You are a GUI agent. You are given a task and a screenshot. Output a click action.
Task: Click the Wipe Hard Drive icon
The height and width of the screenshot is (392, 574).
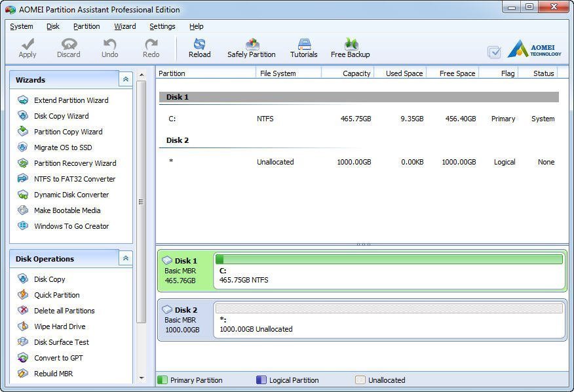coord(23,326)
